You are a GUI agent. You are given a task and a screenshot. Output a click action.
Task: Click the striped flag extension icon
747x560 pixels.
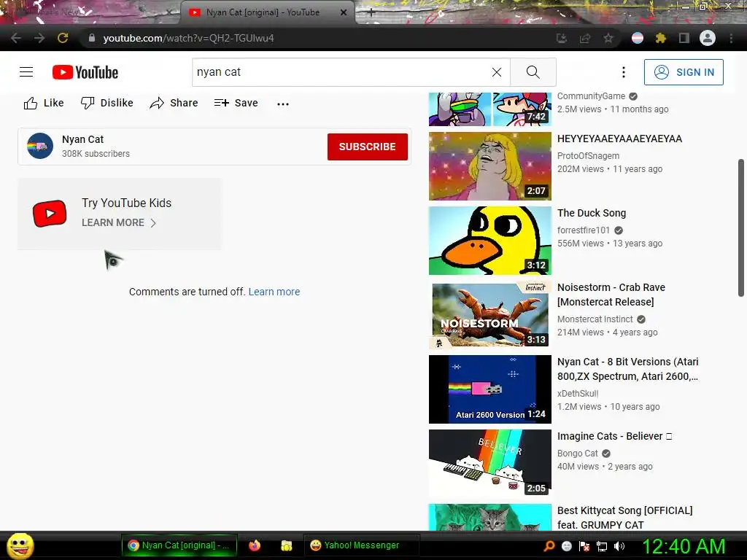coord(638,38)
